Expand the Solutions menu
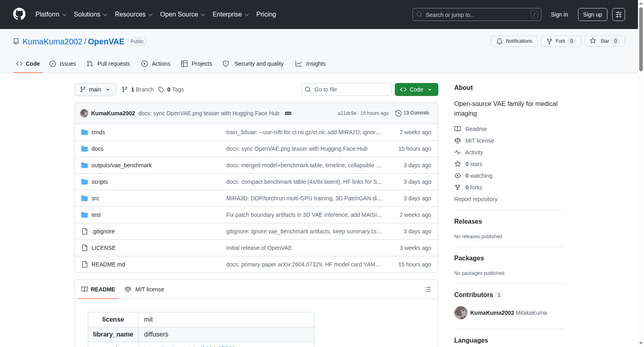Viewport: 644px width, 347px height. click(x=91, y=15)
